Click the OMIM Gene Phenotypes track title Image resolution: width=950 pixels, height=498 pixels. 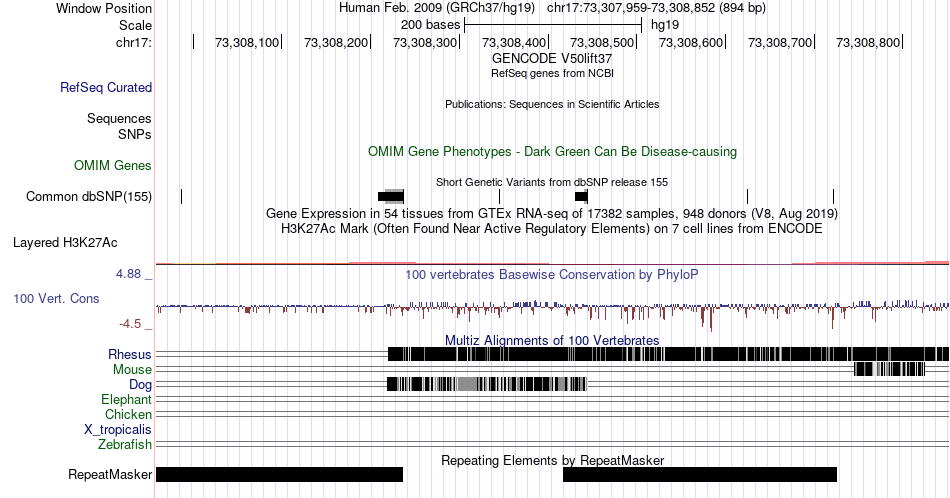pos(552,151)
